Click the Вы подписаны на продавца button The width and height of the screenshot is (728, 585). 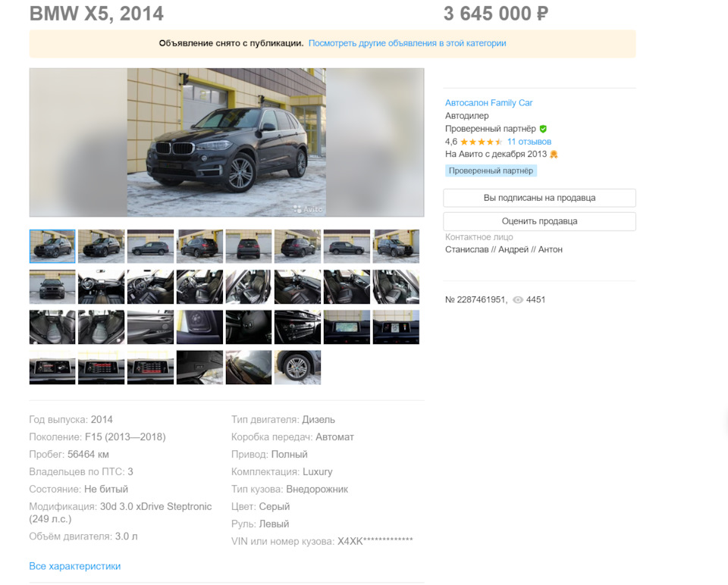pos(539,198)
